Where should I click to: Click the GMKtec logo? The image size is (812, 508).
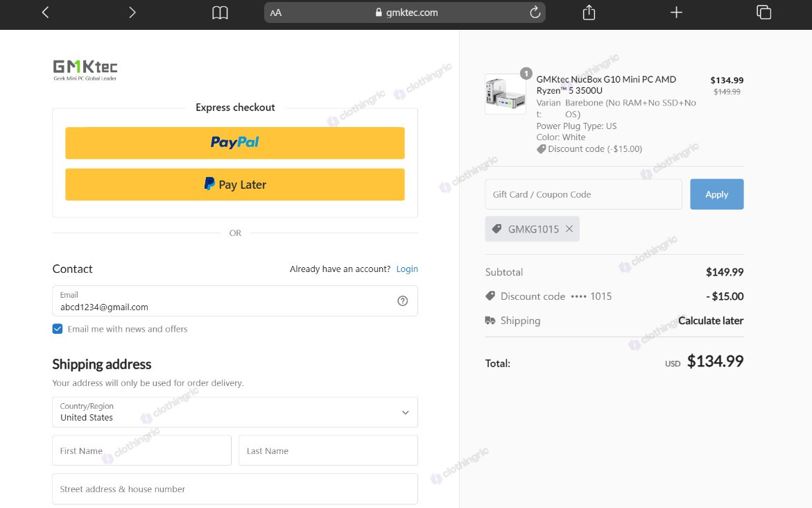(x=85, y=70)
